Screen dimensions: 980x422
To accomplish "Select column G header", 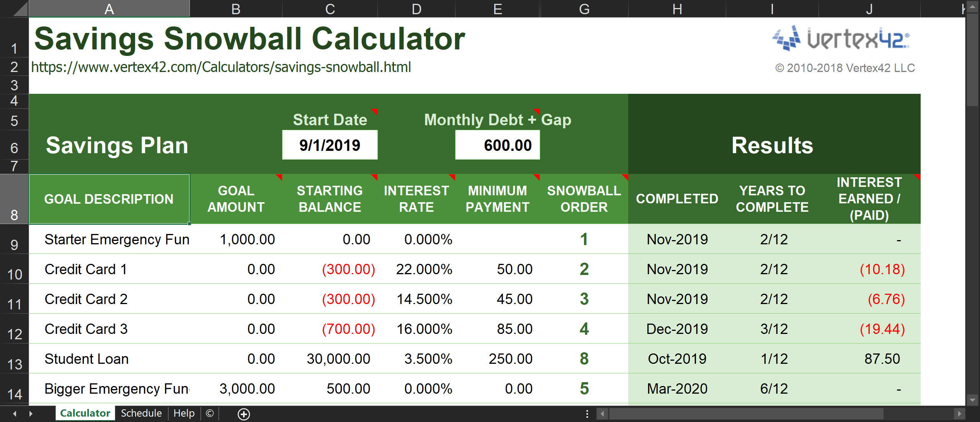I will click(584, 9).
